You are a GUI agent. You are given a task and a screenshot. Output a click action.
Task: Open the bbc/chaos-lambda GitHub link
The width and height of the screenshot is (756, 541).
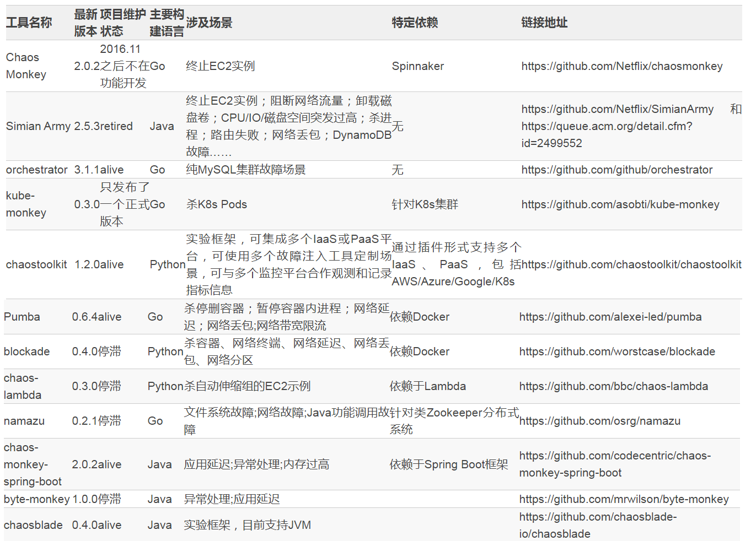point(614,386)
